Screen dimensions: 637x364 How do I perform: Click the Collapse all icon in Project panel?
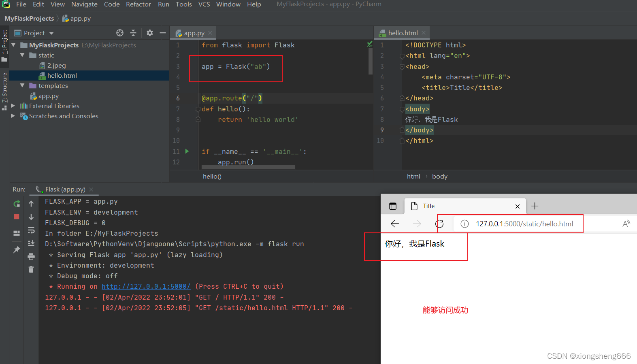click(133, 33)
